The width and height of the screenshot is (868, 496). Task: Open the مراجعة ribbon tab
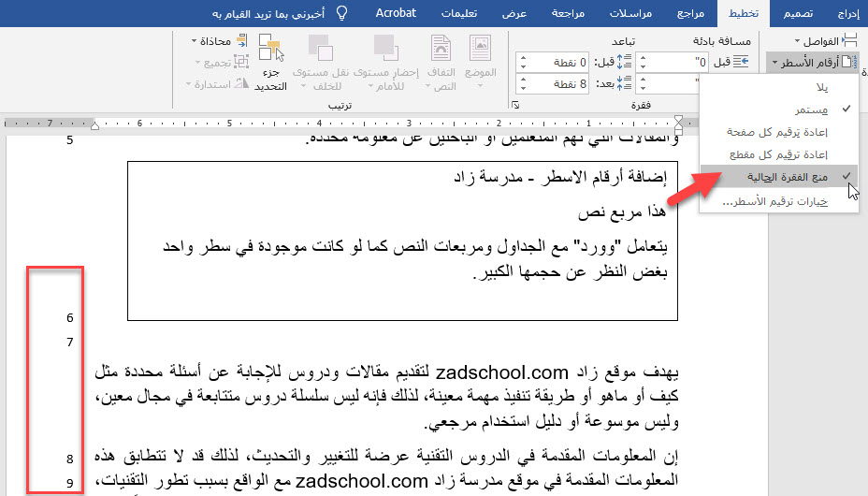click(x=568, y=13)
